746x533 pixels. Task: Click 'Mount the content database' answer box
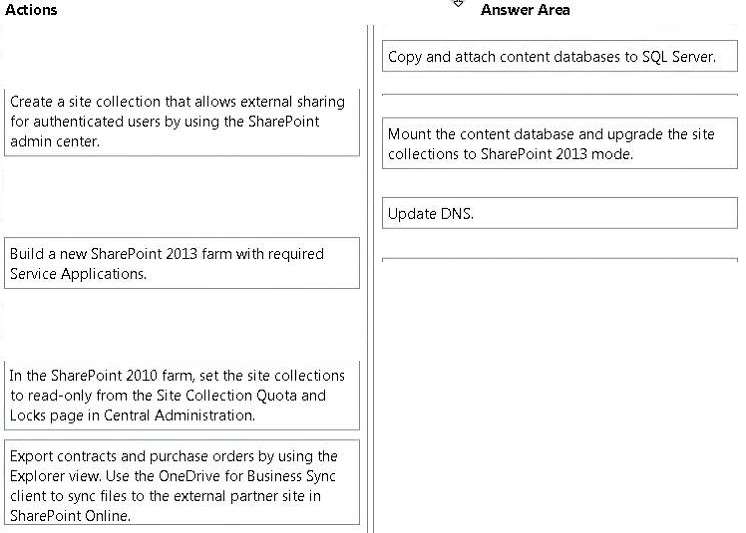tap(560, 143)
